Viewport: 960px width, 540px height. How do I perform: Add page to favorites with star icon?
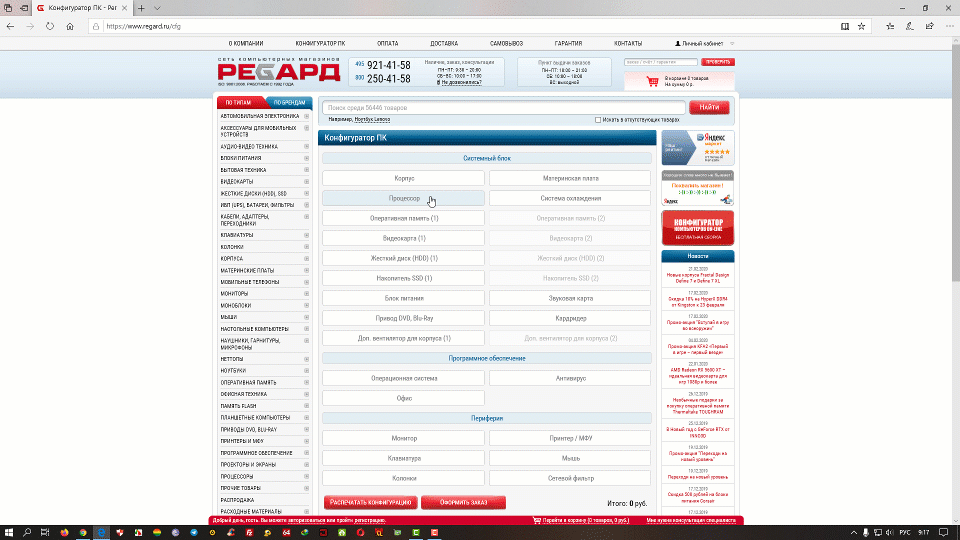click(861, 26)
